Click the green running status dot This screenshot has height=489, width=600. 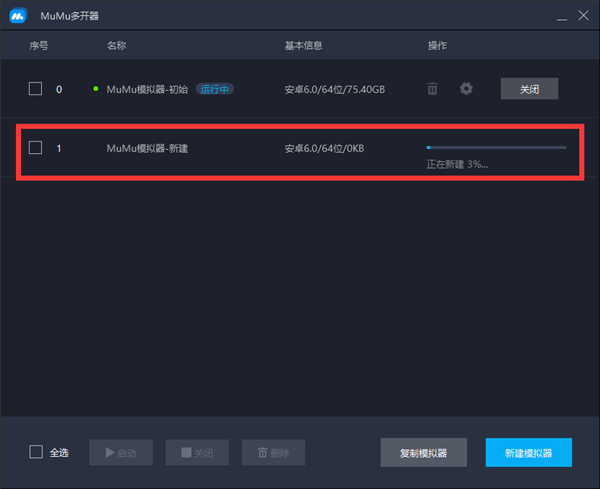tap(96, 89)
